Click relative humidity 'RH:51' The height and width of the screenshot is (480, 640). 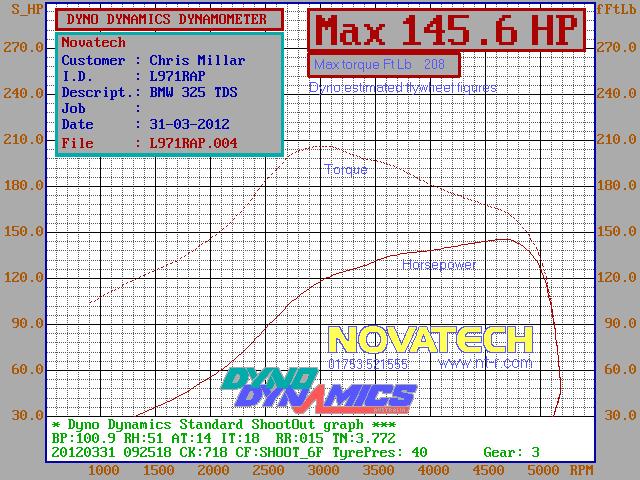(143, 439)
